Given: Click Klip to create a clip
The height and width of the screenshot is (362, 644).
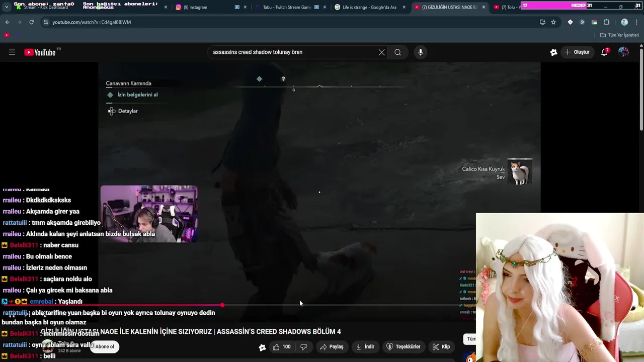Looking at the screenshot, I should pos(441,347).
